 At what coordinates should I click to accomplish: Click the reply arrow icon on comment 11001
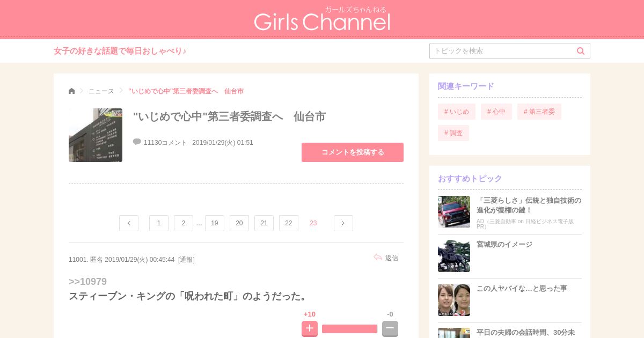[378, 258]
